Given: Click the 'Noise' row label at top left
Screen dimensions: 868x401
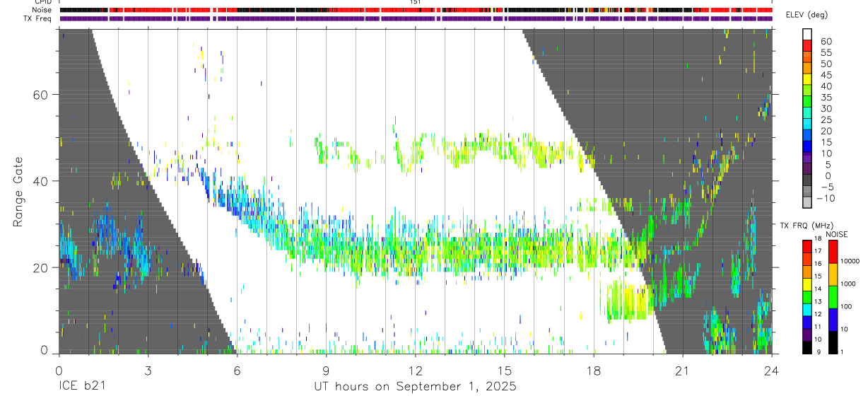Looking at the screenshot, I should [x=41, y=10].
